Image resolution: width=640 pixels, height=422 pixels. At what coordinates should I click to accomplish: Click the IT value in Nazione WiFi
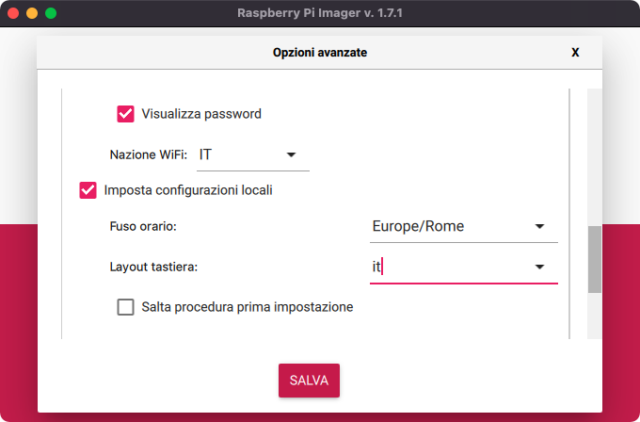pyautogui.click(x=205, y=155)
